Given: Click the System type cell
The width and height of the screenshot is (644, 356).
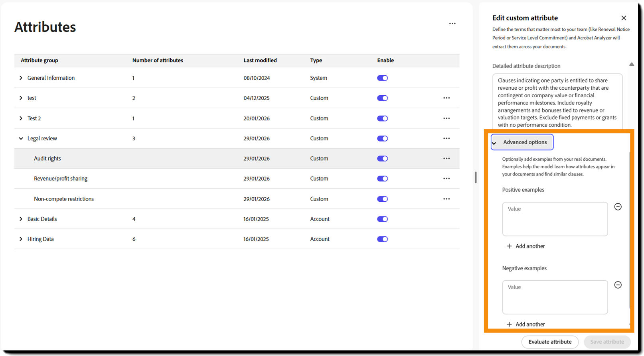Looking at the screenshot, I should coord(318,78).
